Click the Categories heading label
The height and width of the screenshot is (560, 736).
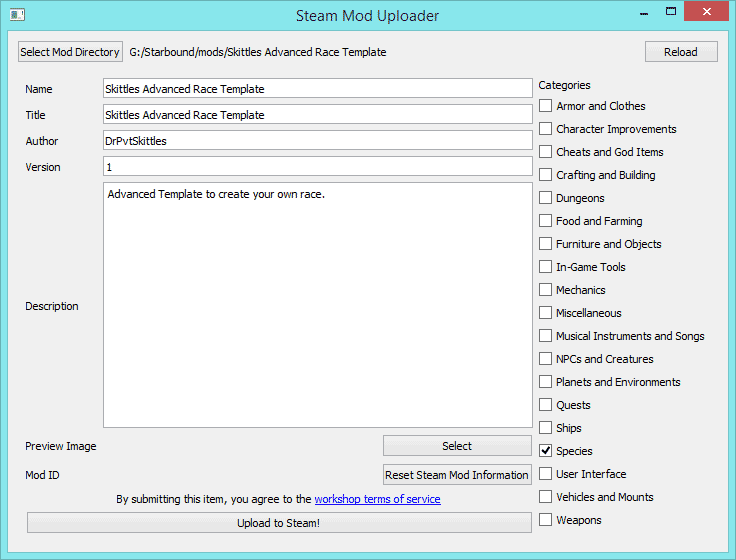point(564,85)
